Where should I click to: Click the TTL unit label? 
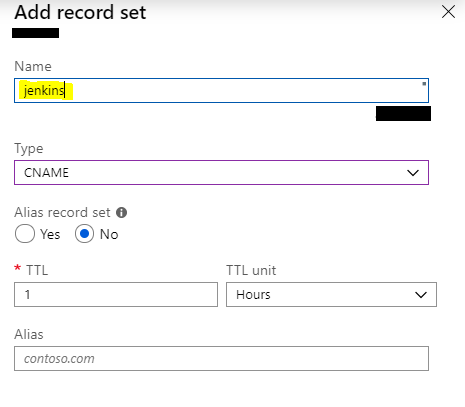(251, 270)
